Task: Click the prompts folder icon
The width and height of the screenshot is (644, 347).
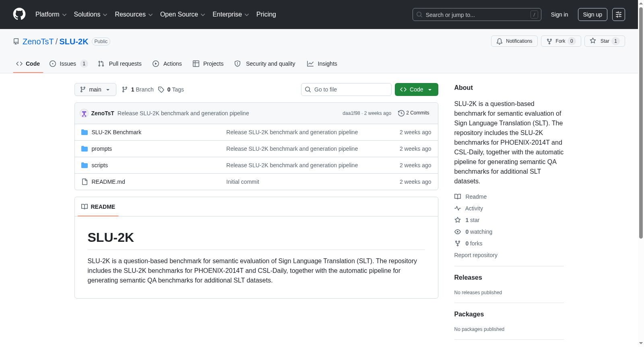Action: click(x=85, y=149)
